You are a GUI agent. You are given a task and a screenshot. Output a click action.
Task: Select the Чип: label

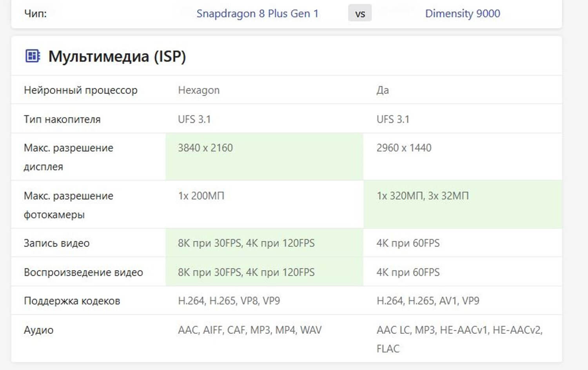(35, 14)
